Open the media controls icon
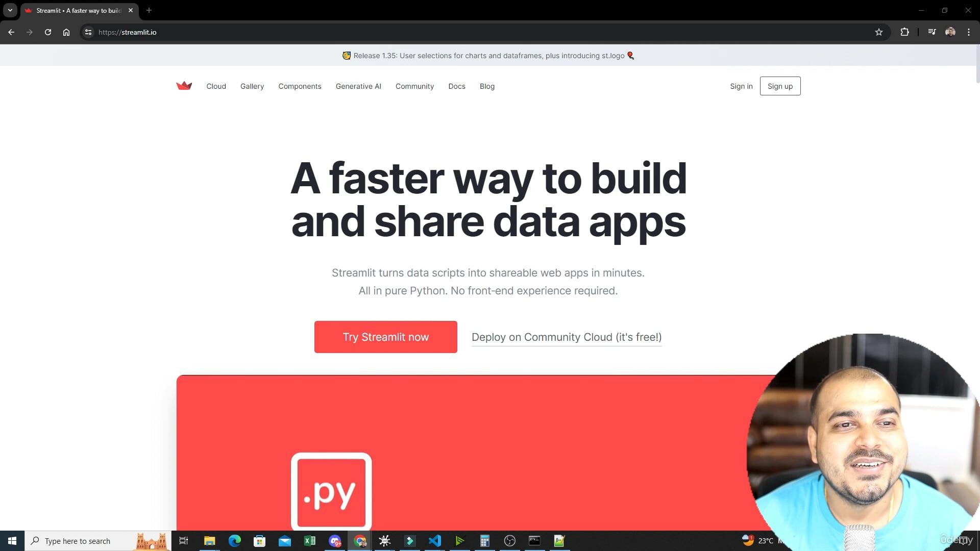Screen dimensions: 980x551 coord(932,32)
